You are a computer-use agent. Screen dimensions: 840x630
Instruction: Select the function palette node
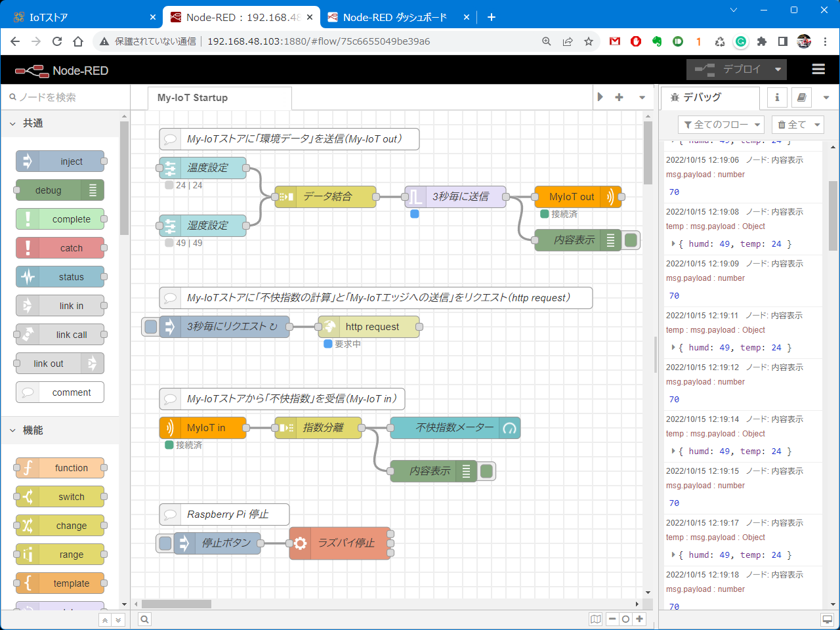point(60,468)
